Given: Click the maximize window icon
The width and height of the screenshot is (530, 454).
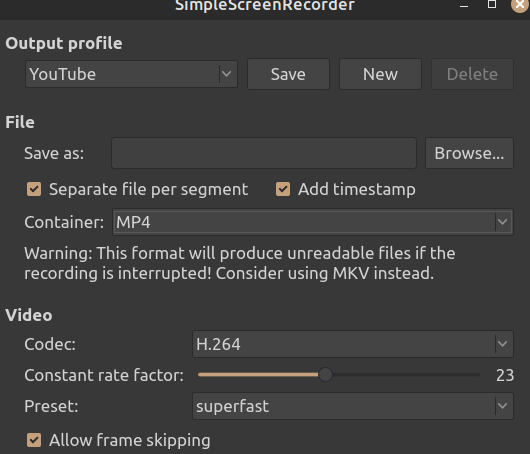Looking at the screenshot, I should tap(492, 4).
